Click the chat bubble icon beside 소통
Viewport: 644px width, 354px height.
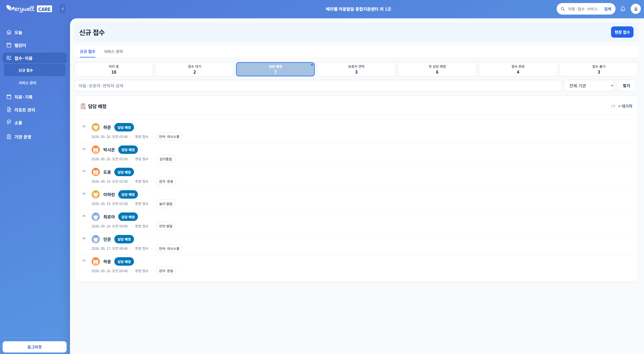9,122
